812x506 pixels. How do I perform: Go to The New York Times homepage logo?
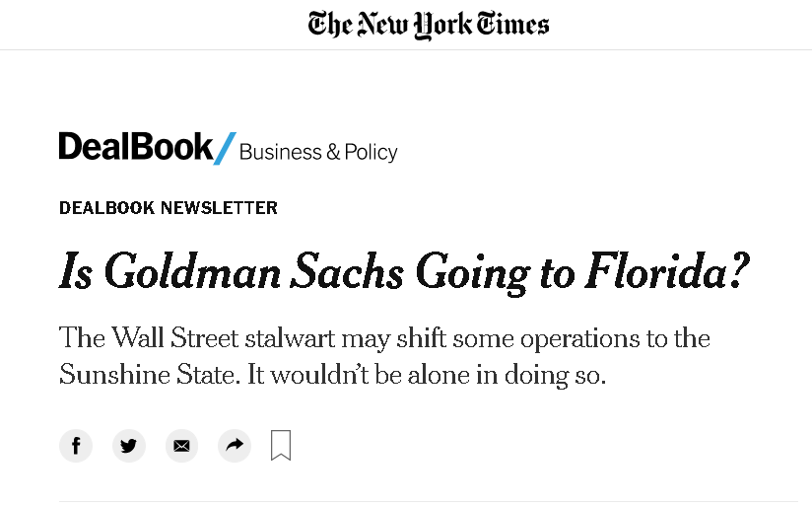pyautogui.click(x=429, y=24)
